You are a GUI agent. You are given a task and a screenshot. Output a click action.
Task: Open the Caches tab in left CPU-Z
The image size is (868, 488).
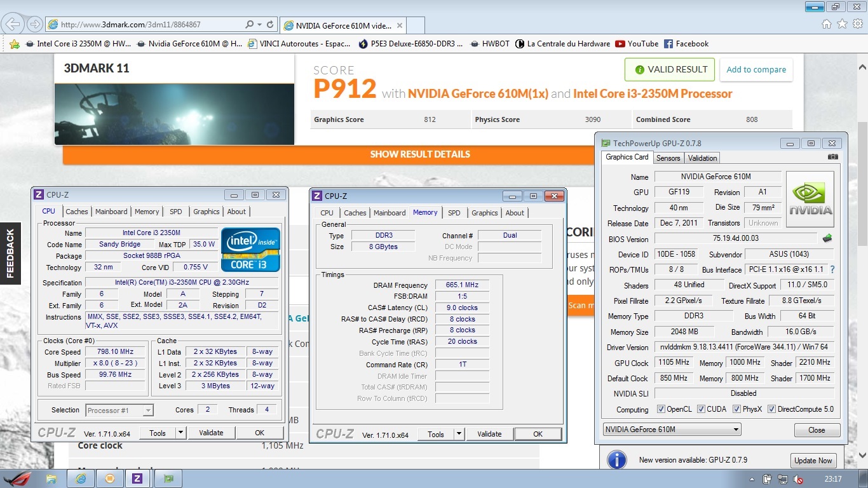(77, 212)
